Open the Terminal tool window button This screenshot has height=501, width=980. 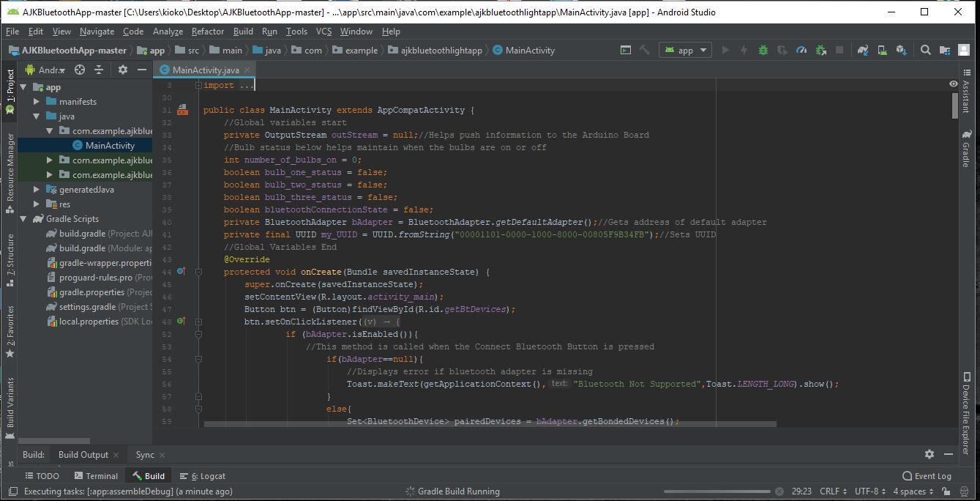tap(95, 476)
